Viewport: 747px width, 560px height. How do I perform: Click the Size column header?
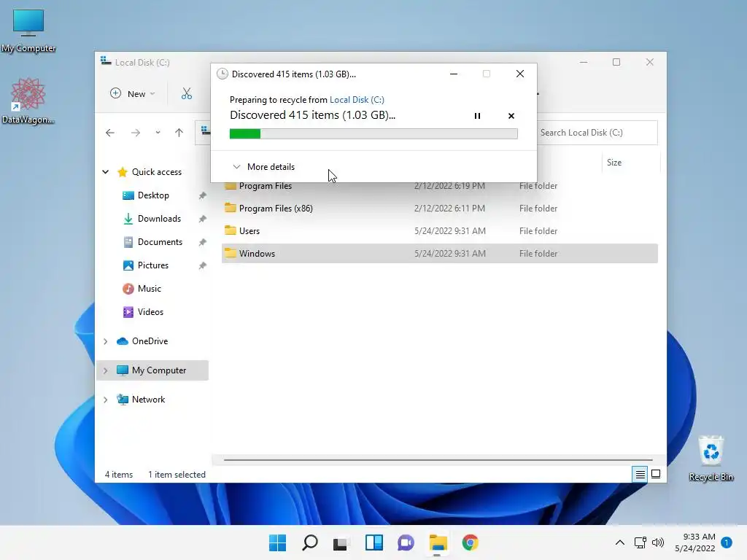(x=614, y=163)
